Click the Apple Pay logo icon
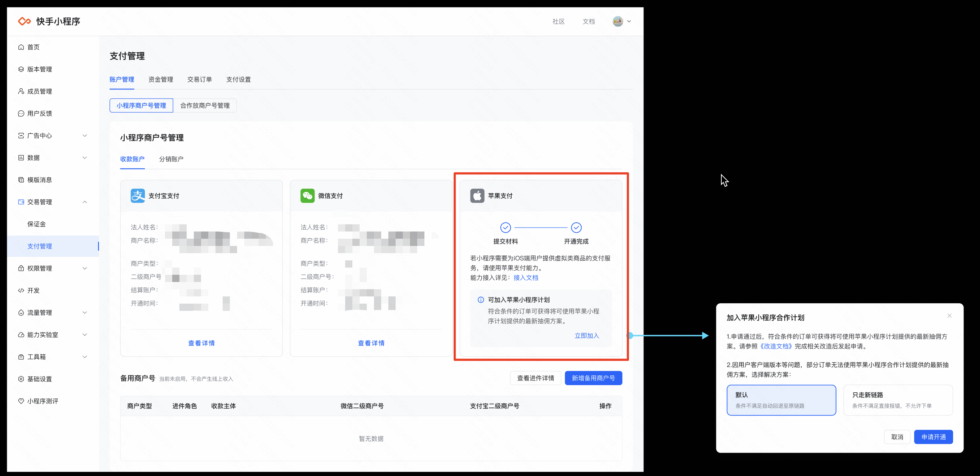The image size is (980, 476). pos(477,196)
